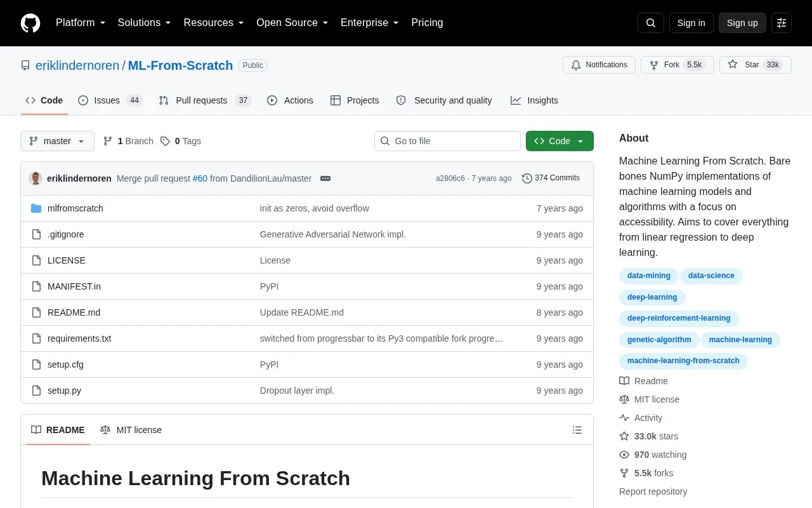Click the Sign in button
This screenshot has width=812, height=508.
pos(691,23)
